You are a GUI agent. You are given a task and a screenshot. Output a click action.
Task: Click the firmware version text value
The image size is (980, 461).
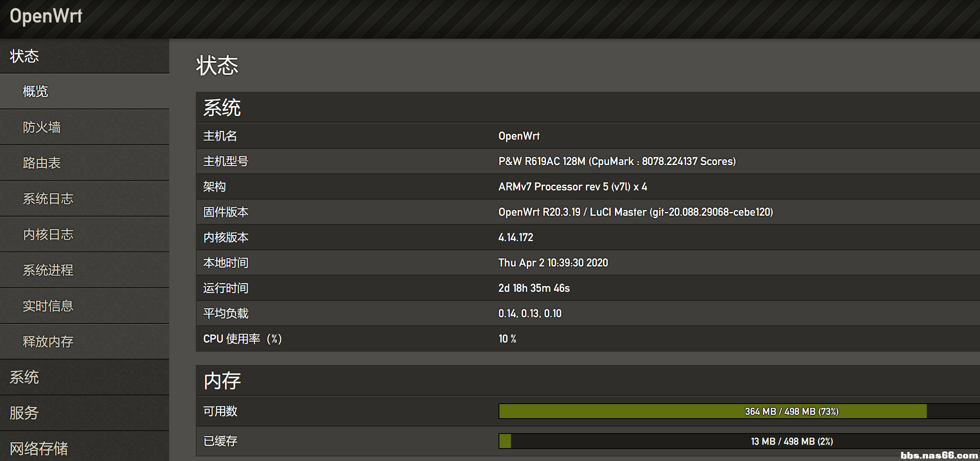click(635, 212)
